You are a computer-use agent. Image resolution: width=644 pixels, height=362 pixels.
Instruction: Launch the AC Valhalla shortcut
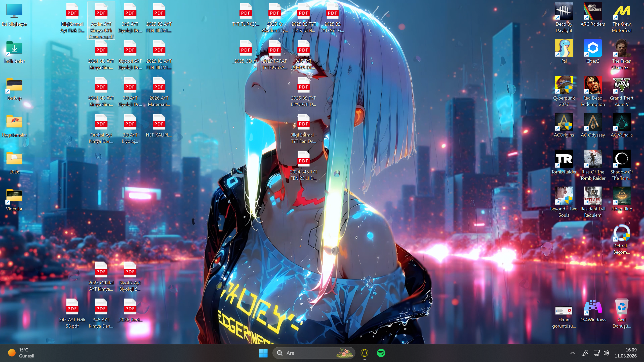(x=622, y=125)
